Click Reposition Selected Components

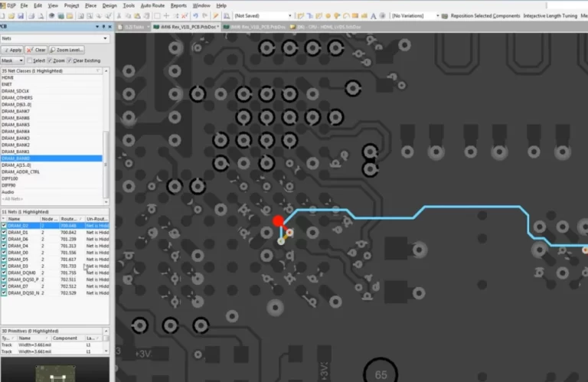click(485, 16)
